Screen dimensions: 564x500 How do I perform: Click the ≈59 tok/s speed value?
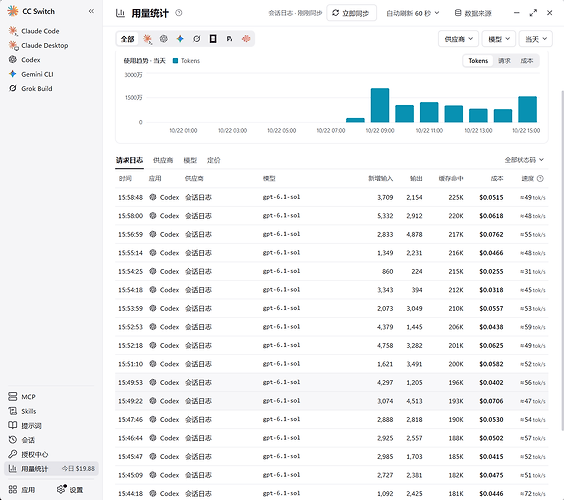533,327
